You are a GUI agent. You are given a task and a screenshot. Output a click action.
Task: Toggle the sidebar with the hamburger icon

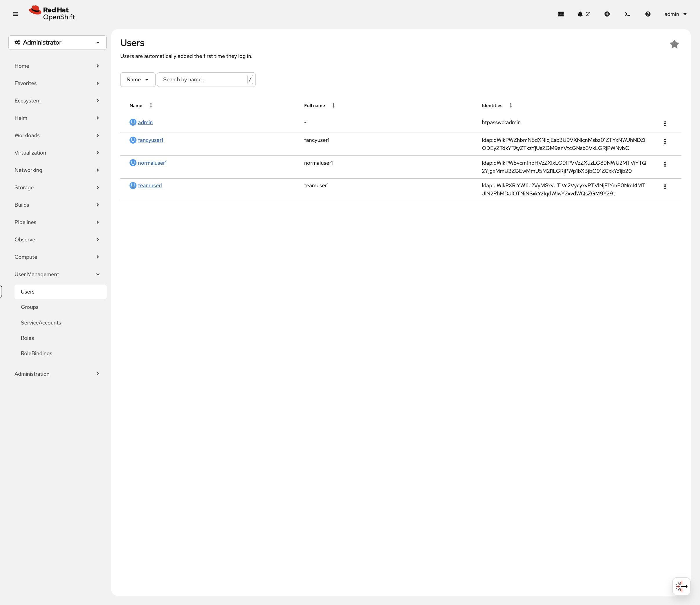click(16, 14)
